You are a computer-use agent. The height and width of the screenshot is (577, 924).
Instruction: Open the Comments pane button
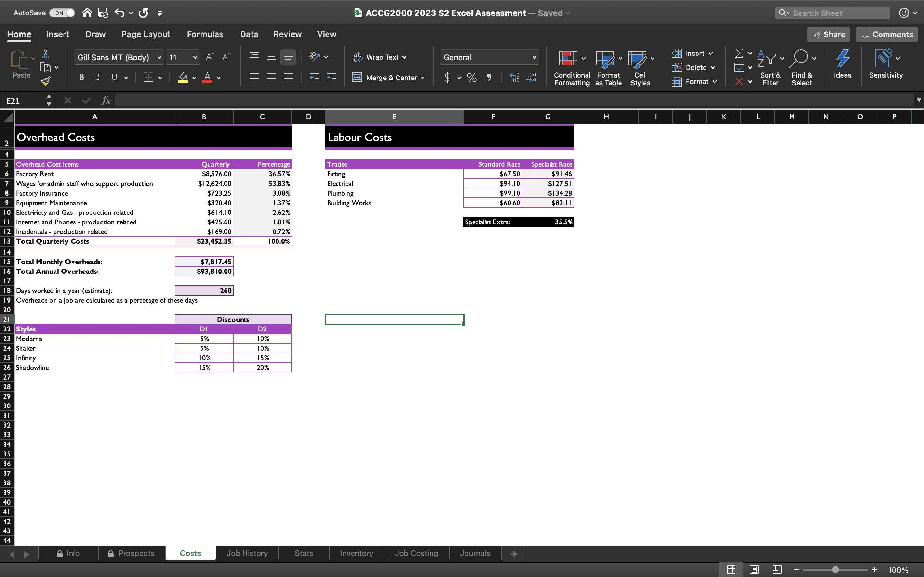[886, 34]
